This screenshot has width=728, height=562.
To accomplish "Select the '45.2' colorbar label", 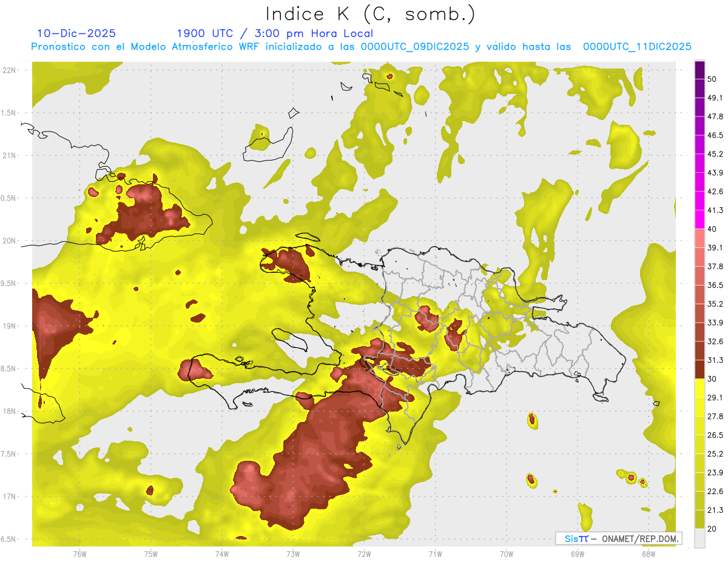I will 715,154.
